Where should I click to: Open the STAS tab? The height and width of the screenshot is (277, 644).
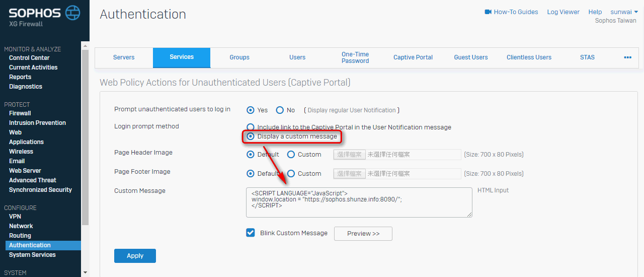click(x=587, y=57)
